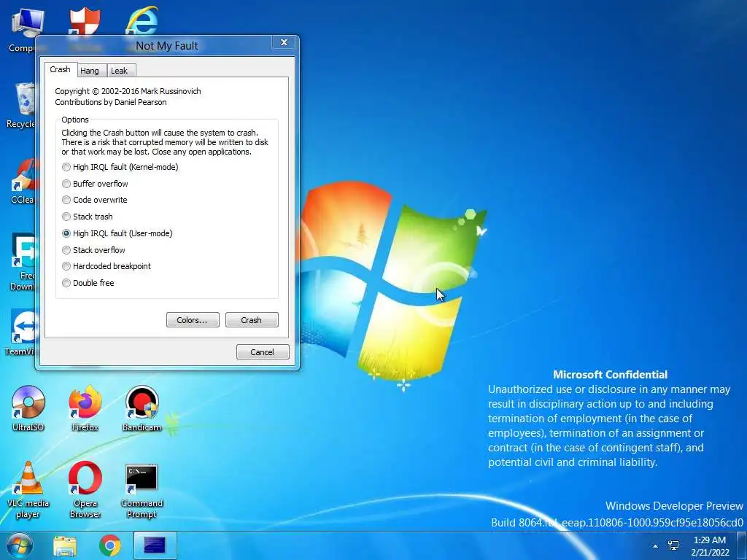This screenshot has width=747, height=560.
Task: Select High IRQL fault (User-mode) option
Action: click(x=117, y=233)
